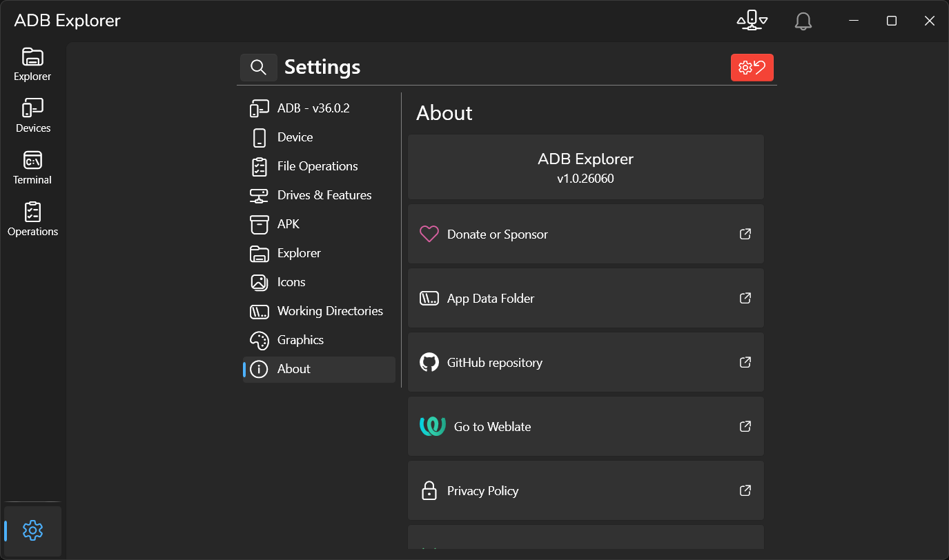Image resolution: width=949 pixels, height=560 pixels.
Task: Select the Explorer settings category in list
Action: [x=319, y=253]
